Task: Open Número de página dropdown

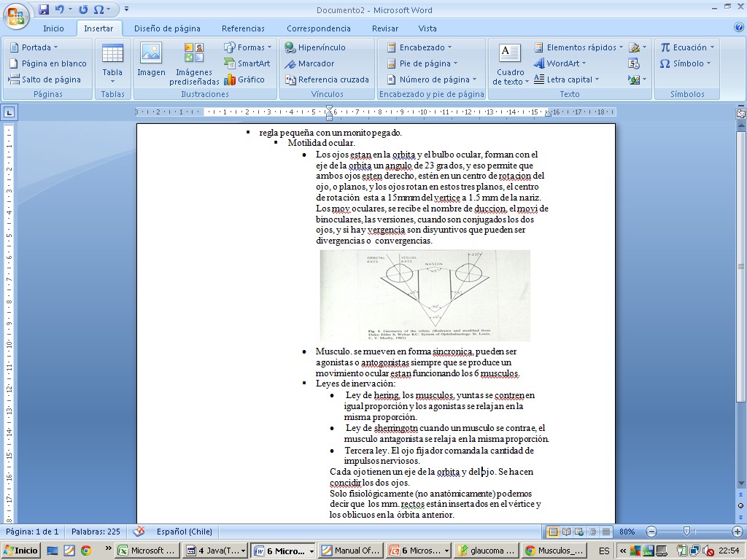Action: point(431,79)
